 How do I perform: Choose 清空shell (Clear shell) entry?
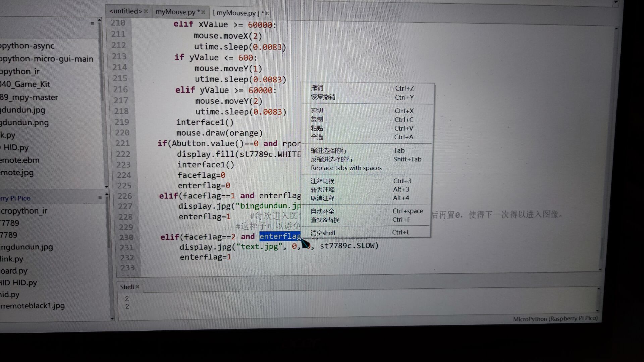click(366, 233)
